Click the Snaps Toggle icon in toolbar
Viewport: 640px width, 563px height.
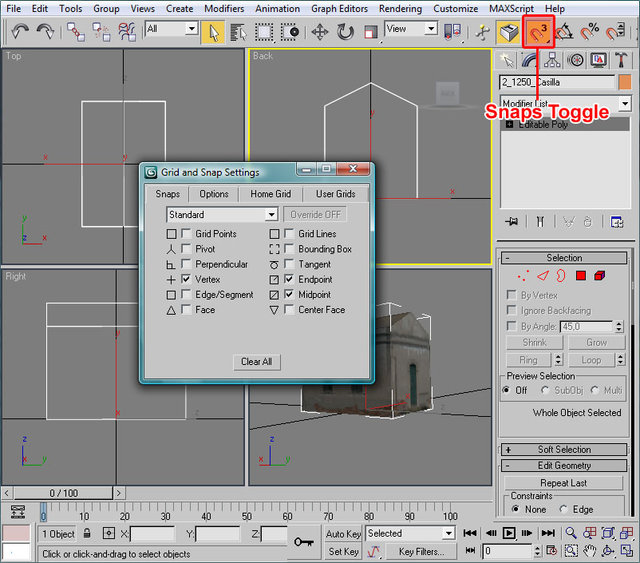538,31
